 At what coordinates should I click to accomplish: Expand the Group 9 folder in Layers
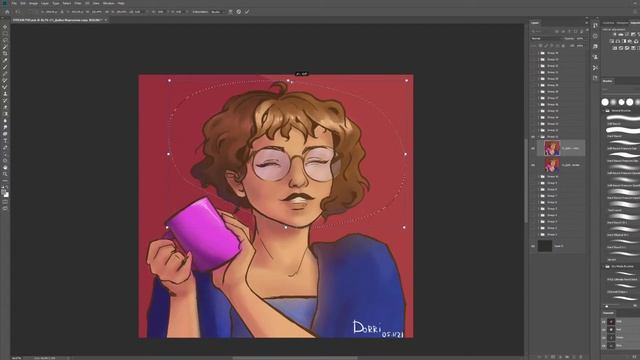538,183
